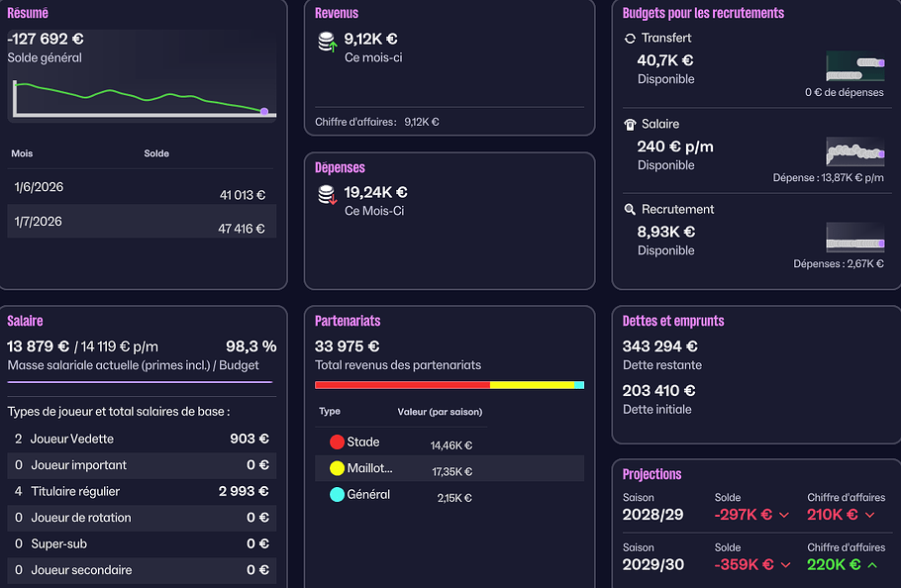Click the Stade value 14,46K €
Screen dimensions: 901x588
coord(451,445)
